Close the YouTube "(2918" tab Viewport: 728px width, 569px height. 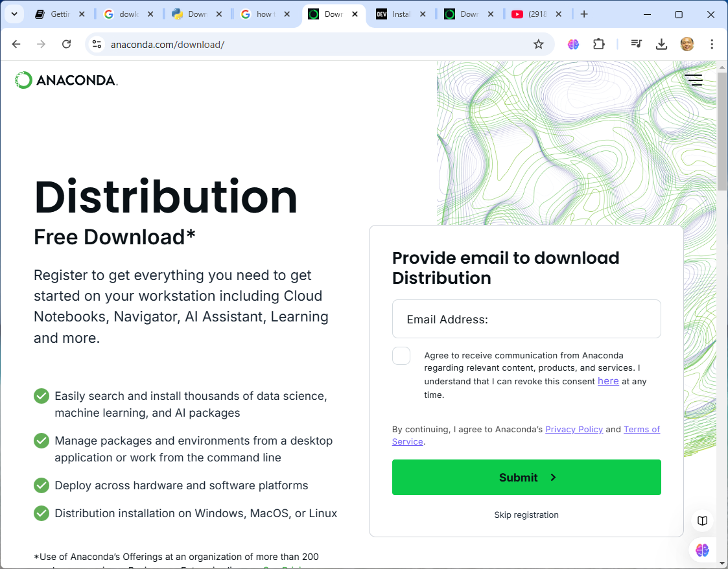(x=559, y=14)
